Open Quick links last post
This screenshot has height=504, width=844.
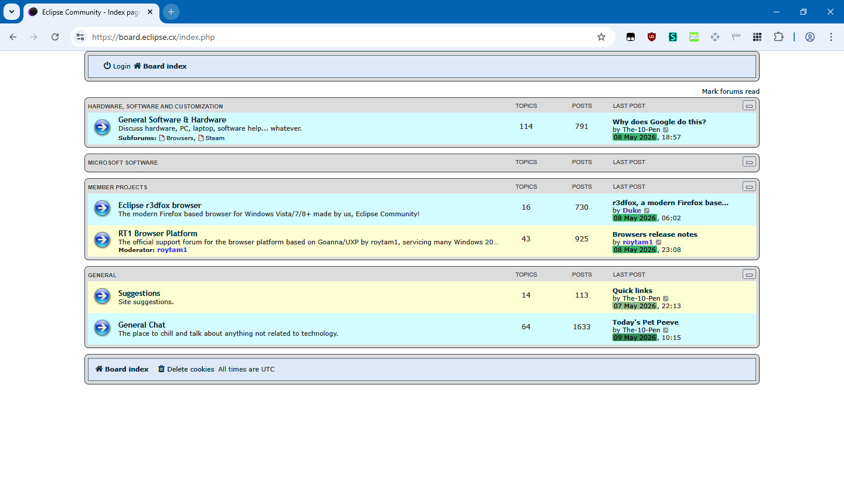[632, 291]
